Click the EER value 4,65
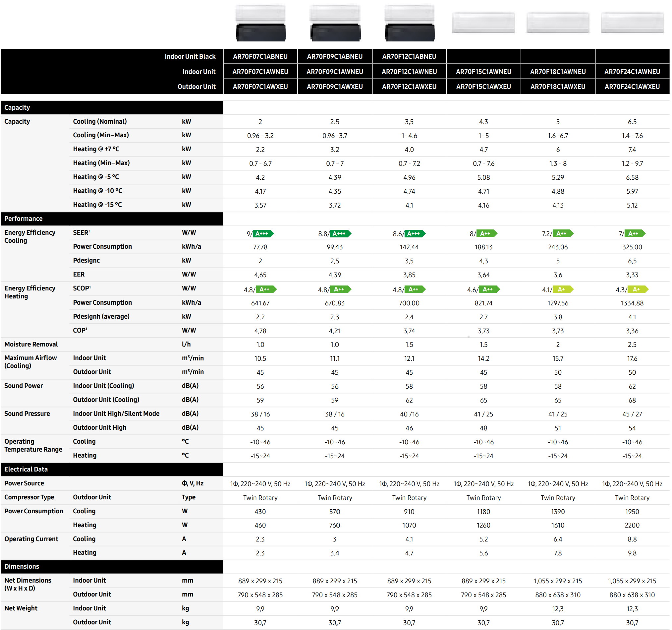 (260, 275)
